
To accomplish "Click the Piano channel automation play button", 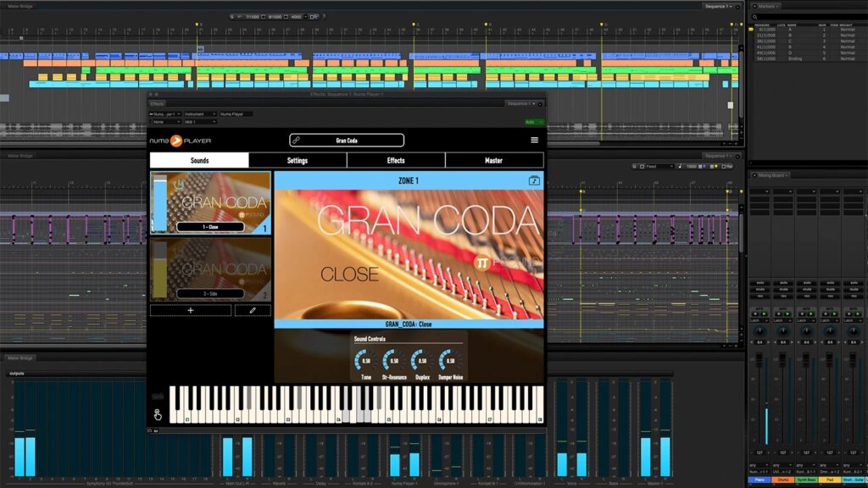I will click(x=764, y=314).
